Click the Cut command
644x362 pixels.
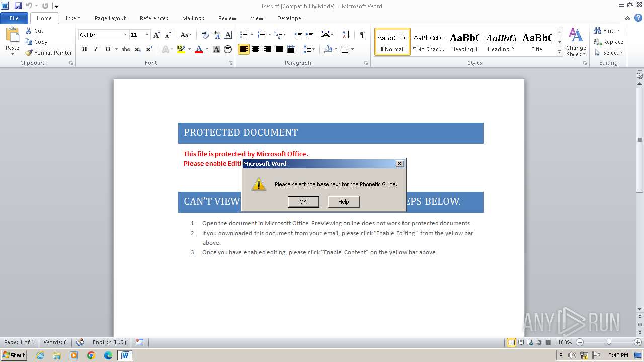35,31
